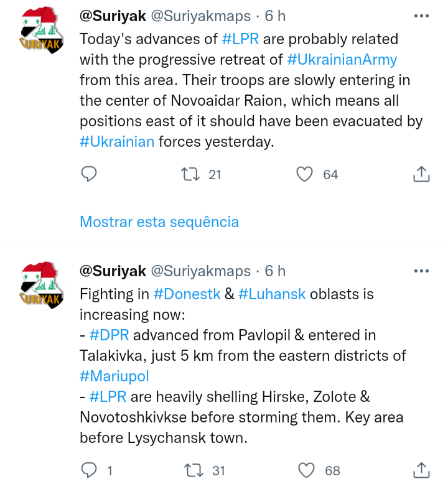Open the #Ukrainian hashtag in first tweet
This screenshot has height=494, width=448.
pos(117,141)
